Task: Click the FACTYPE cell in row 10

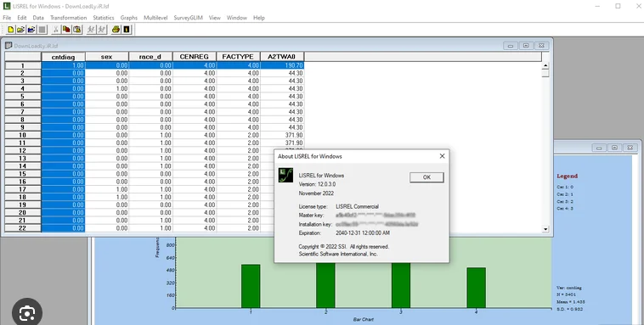Action: pos(238,135)
